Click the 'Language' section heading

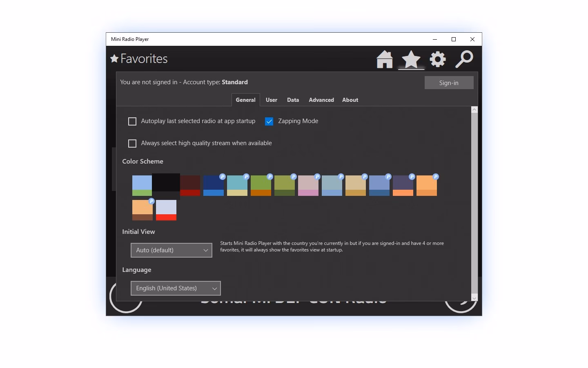[137, 270]
